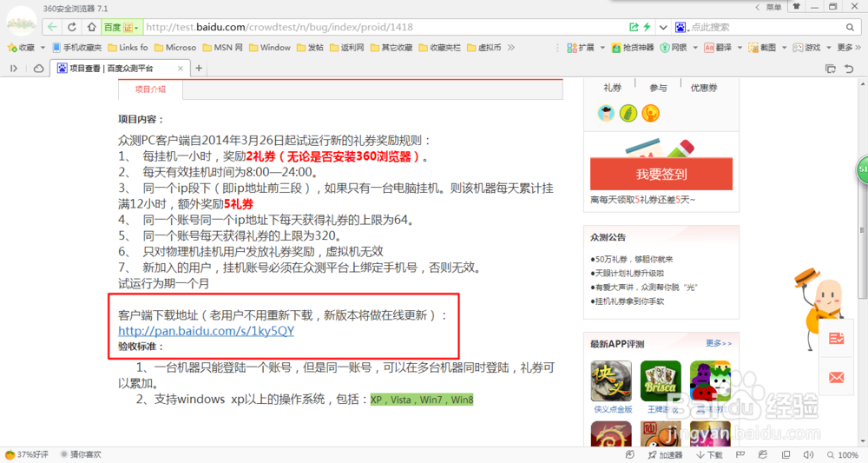Open the 翻译 translate tool

pos(718,48)
